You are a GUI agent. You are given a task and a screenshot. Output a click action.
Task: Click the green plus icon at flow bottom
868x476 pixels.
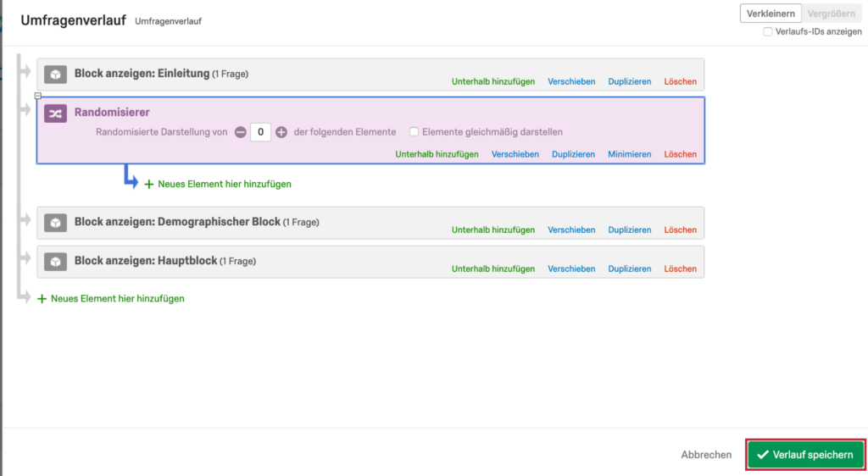[x=42, y=298]
